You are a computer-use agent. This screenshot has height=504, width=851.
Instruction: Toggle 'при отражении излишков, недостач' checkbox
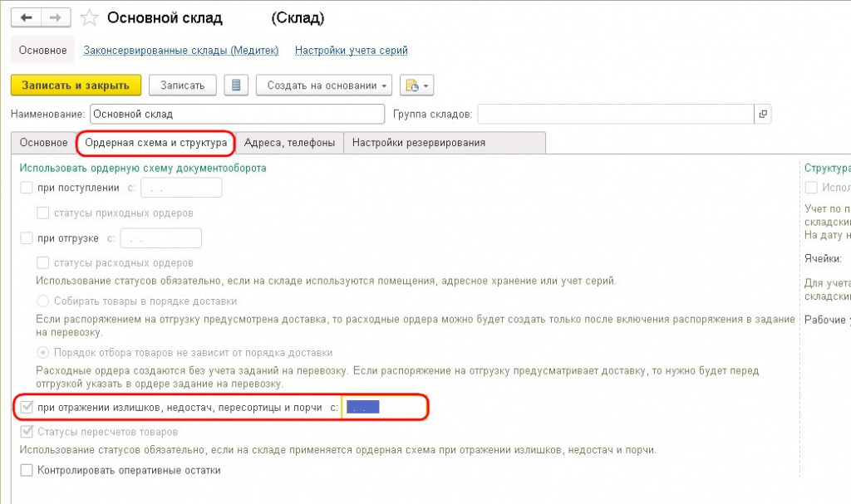(x=26, y=407)
